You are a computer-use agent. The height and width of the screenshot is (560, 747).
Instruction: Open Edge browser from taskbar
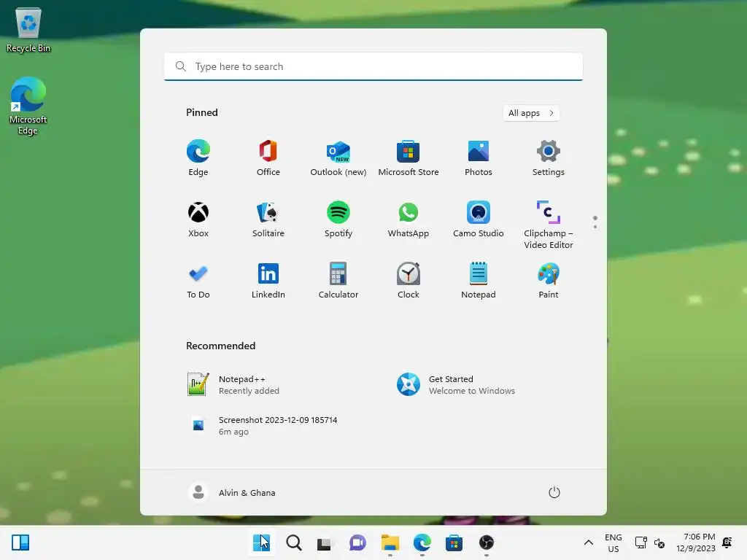[x=422, y=542]
